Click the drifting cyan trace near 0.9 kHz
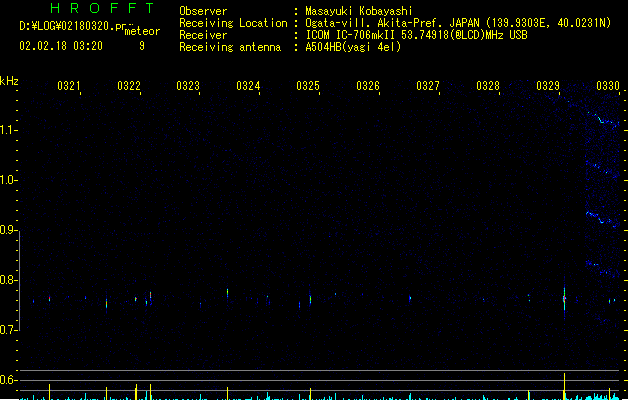Image resolution: width=629 pixels, height=400 pixels. pyautogui.click(x=601, y=219)
